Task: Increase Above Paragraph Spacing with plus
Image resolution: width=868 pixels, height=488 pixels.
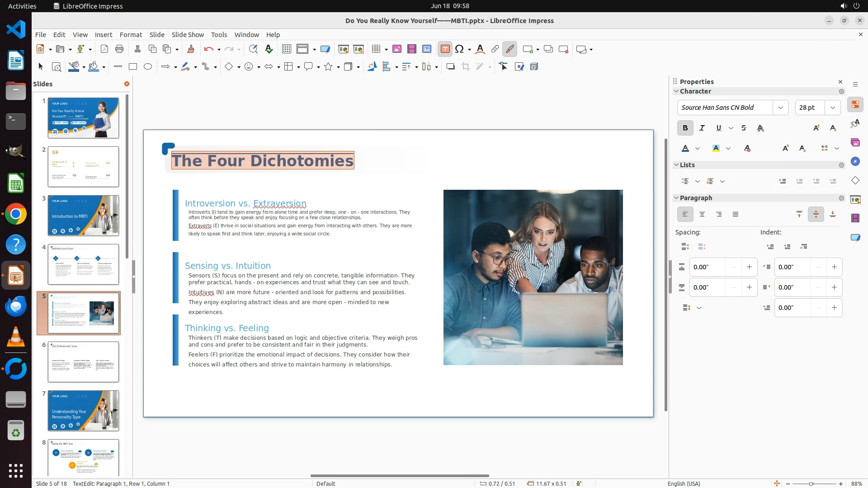Action: click(x=749, y=267)
